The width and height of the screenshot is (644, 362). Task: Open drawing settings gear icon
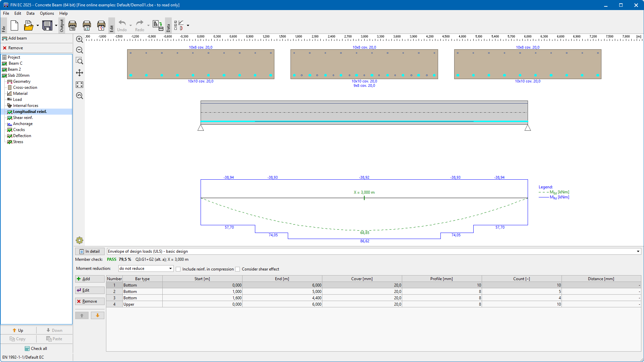click(x=79, y=240)
